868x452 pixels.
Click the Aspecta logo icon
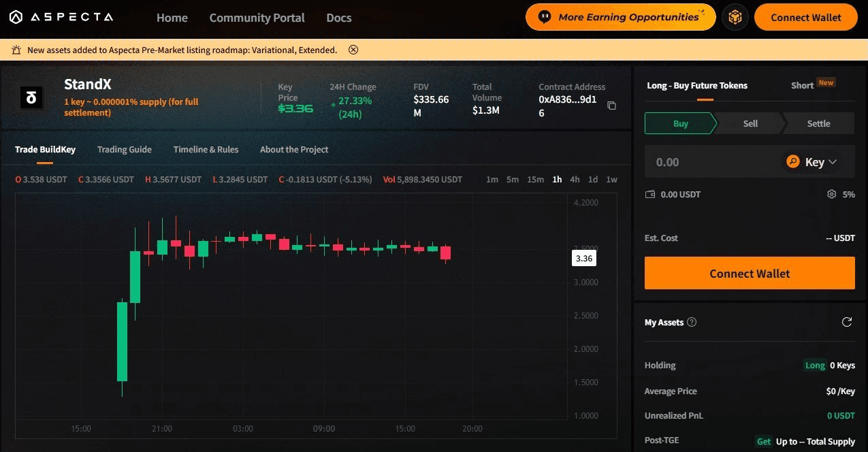16,18
